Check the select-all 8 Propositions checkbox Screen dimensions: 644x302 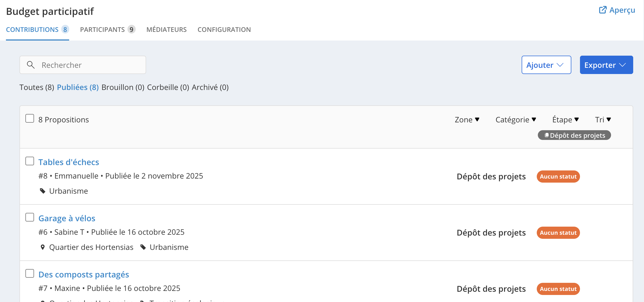30,119
